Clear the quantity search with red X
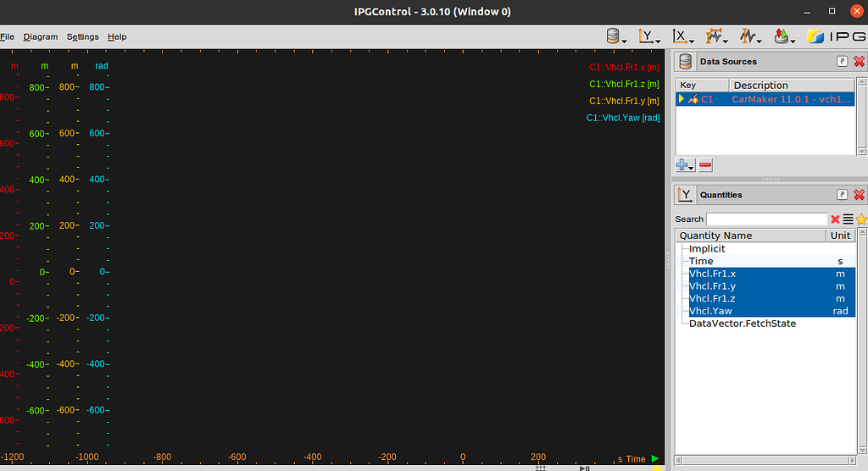This screenshot has height=471, width=868. coord(835,219)
